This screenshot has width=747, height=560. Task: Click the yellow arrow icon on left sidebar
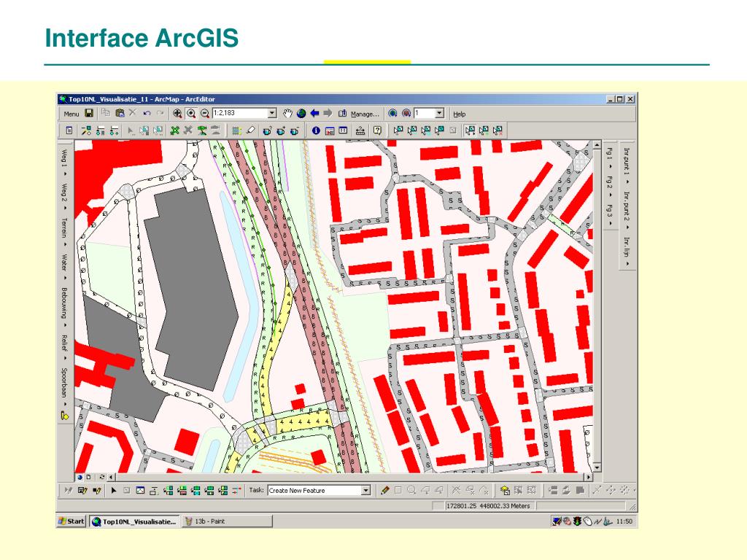click(65, 415)
